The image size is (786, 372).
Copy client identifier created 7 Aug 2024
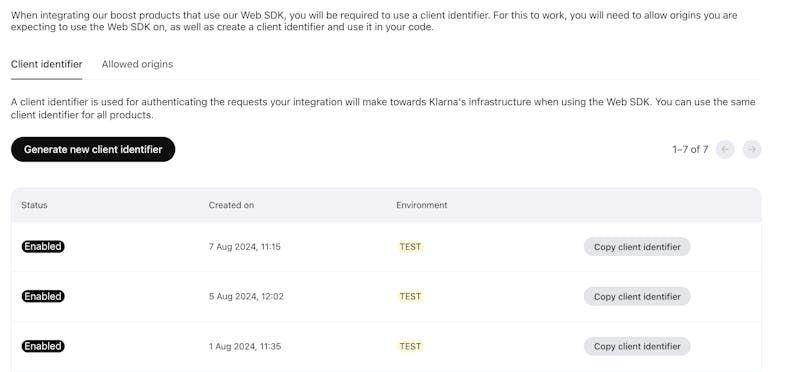click(x=637, y=247)
